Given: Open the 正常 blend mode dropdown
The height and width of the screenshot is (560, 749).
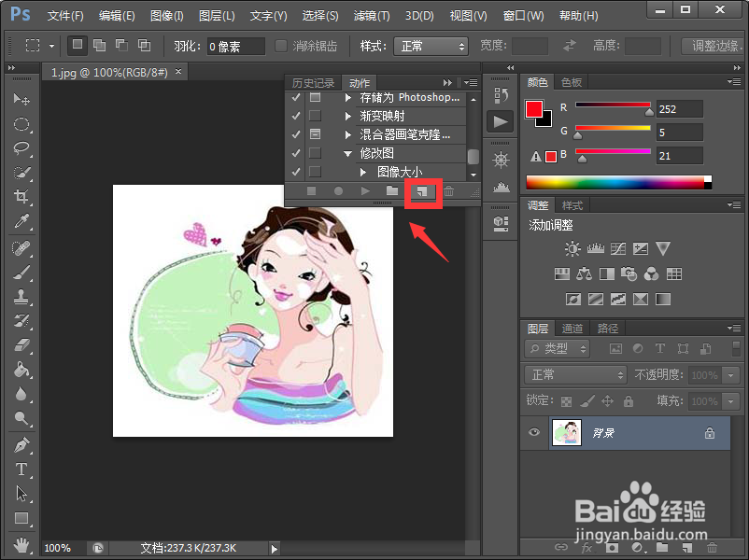Looking at the screenshot, I should (x=574, y=373).
